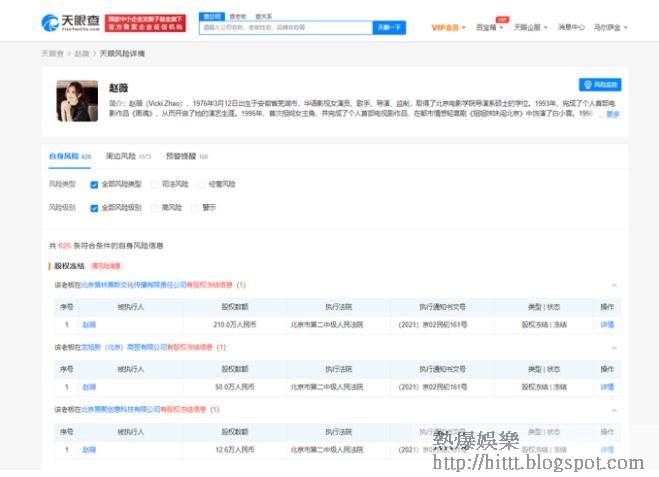
Task: Click the notice number in the 50.0万 row
Action: tap(432, 387)
